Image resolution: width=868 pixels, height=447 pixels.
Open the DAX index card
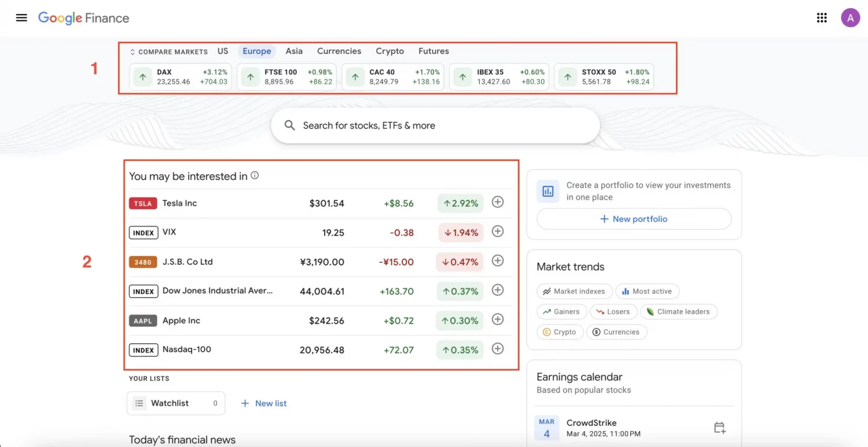[181, 77]
